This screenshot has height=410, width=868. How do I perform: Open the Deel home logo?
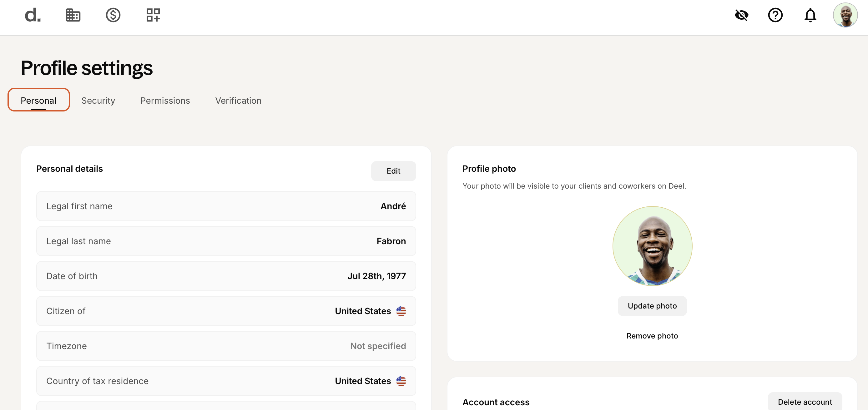coord(32,15)
